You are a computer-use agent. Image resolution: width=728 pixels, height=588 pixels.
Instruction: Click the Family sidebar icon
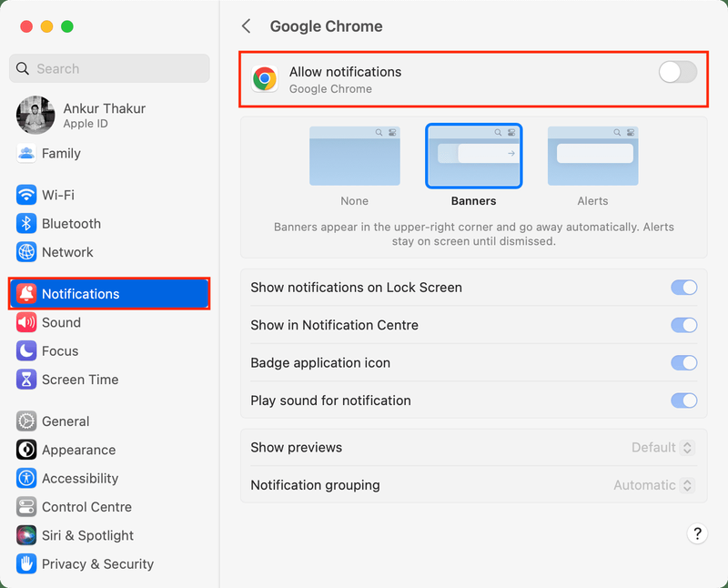point(26,153)
